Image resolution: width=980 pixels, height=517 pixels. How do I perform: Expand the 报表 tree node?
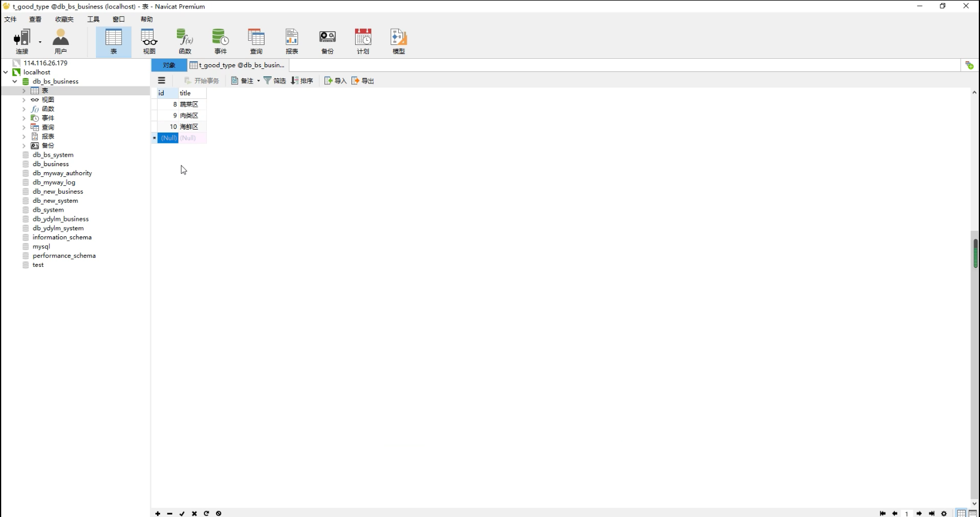24,136
